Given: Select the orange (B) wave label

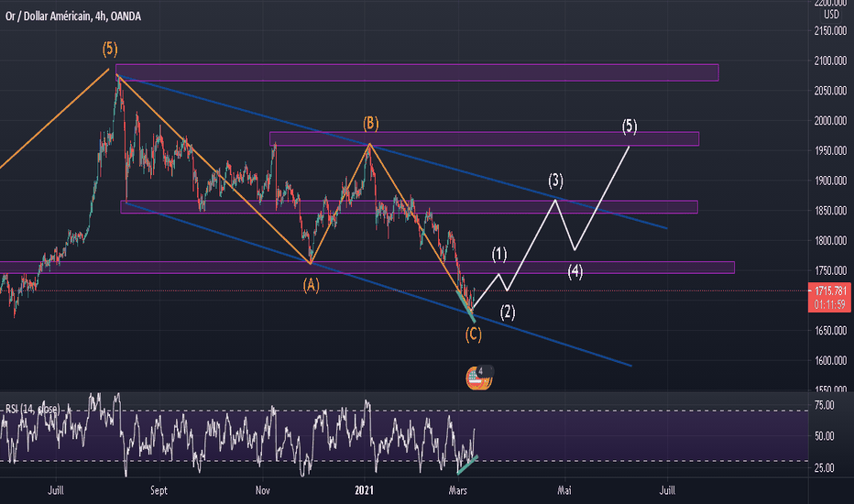Looking at the screenshot, I should [371, 124].
